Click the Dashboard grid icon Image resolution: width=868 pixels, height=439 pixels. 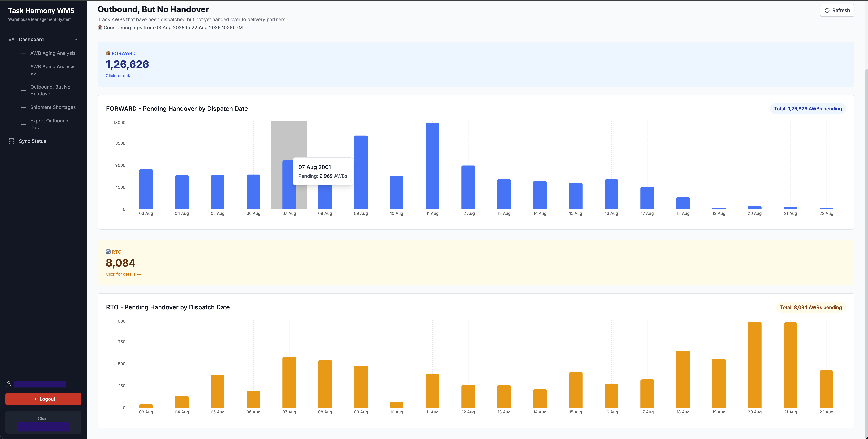click(x=12, y=39)
